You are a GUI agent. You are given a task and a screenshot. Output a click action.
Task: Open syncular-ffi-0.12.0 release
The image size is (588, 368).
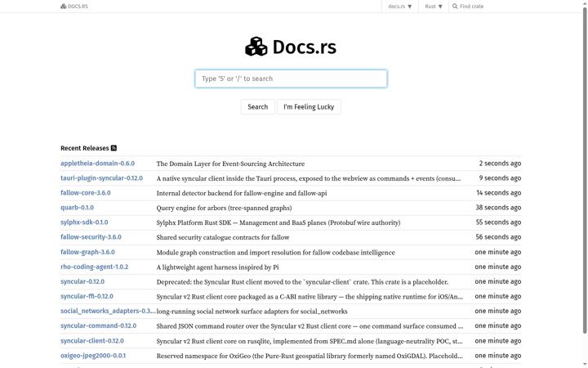click(87, 296)
